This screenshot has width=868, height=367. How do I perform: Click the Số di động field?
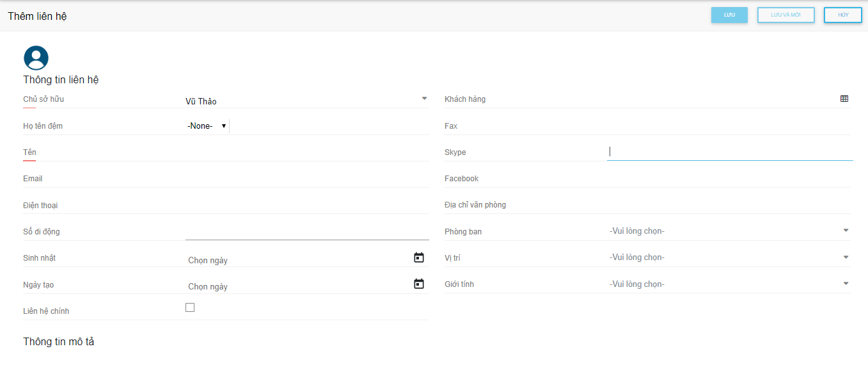pos(307,231)
